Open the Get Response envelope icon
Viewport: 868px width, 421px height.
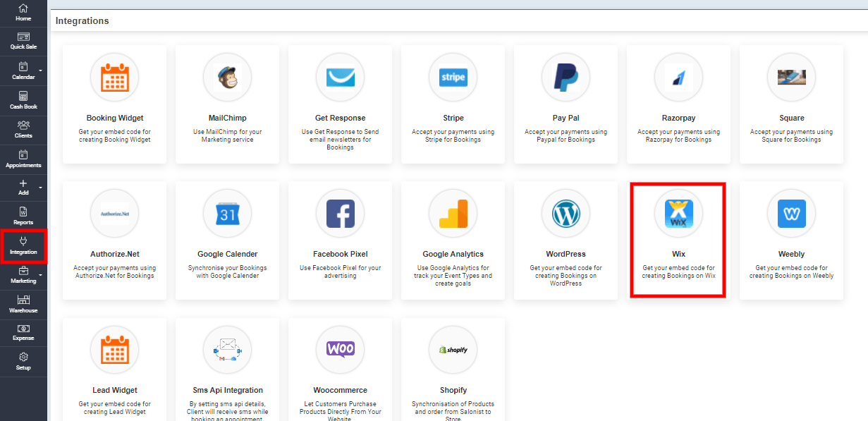click(x=341, y=78)
